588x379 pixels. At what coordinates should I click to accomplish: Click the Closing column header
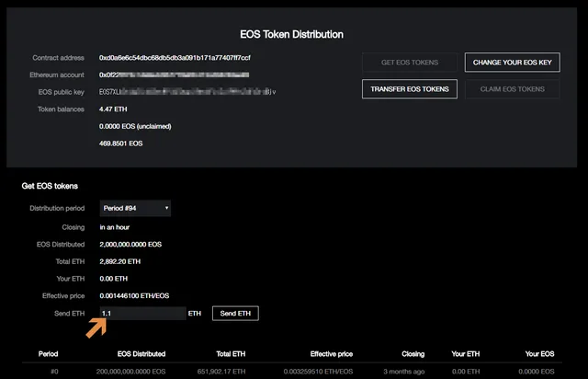pos(413,354)
